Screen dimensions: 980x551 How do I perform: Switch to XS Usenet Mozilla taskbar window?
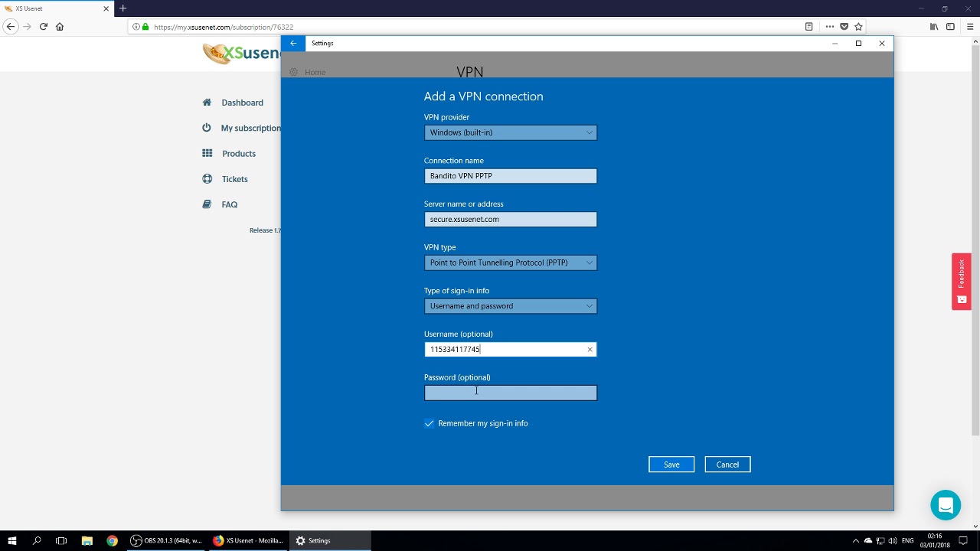pos(249,541)
